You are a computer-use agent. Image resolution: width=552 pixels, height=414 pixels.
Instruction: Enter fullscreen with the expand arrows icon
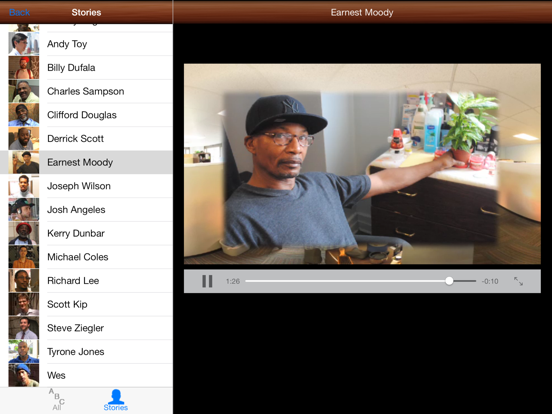[x=518, y=281]
